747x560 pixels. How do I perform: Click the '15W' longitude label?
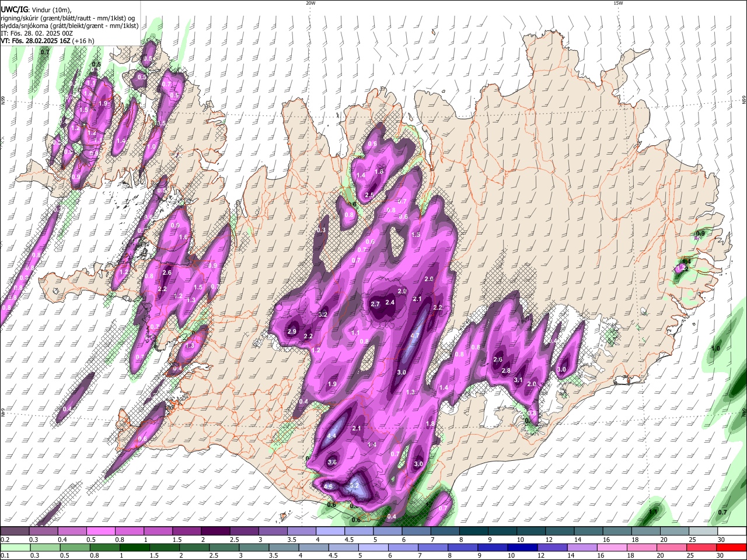click(x=618, y=3)
